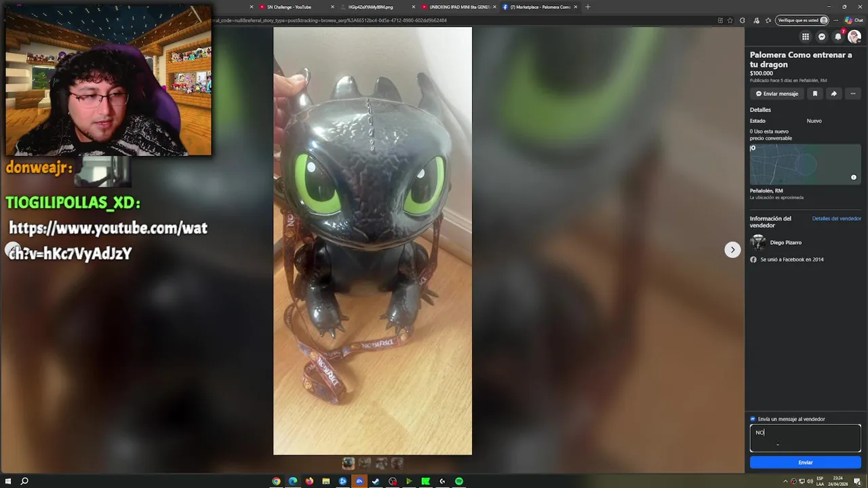Select the third photo thumbnail
This screenshot has width=868, height=488.
[381, 463]
